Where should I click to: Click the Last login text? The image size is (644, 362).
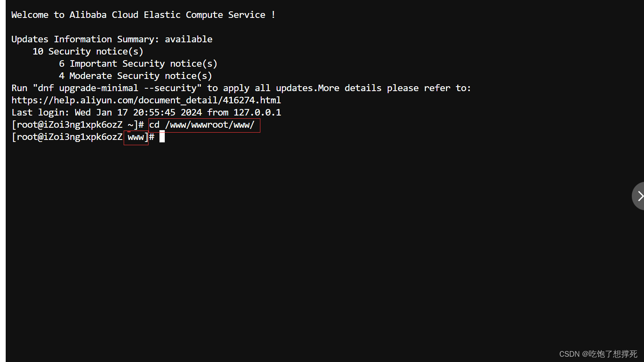(x=40, y=113)
